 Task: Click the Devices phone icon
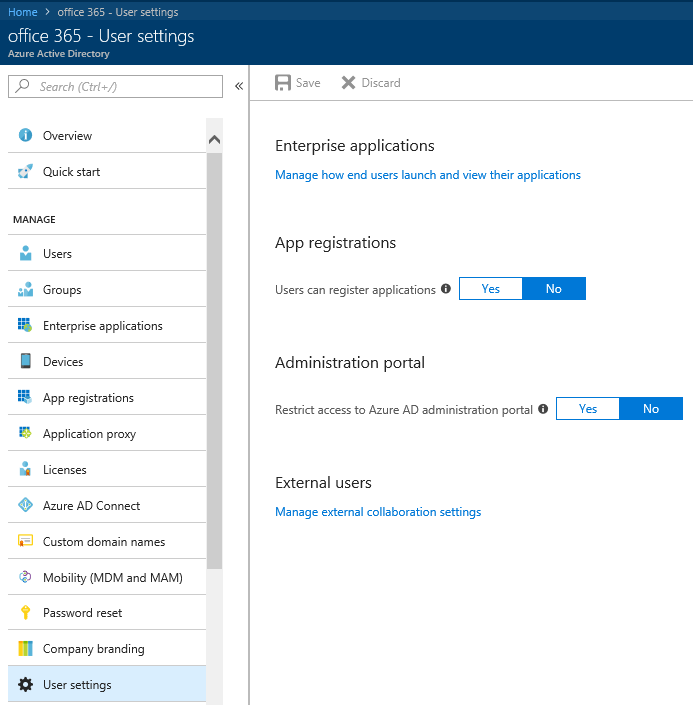[x=26, y=361]
